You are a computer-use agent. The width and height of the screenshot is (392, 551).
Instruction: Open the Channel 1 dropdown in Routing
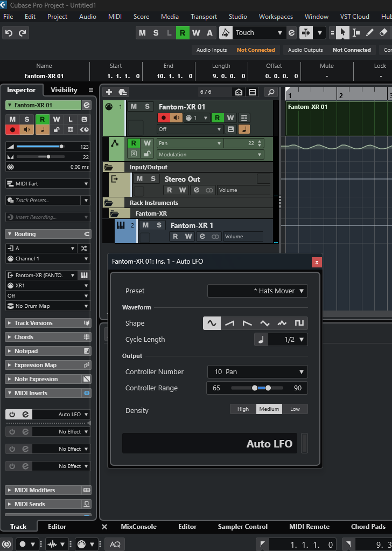[x=48, y=259]
